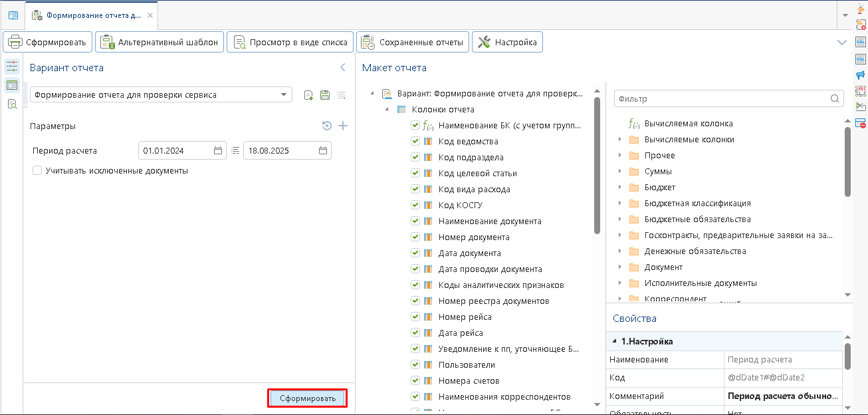Open the home grid icon left of the tab

point(13,15)
